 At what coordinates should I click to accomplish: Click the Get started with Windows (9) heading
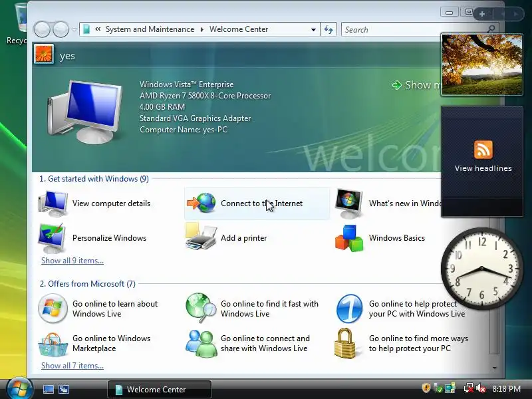pos(94,179)
